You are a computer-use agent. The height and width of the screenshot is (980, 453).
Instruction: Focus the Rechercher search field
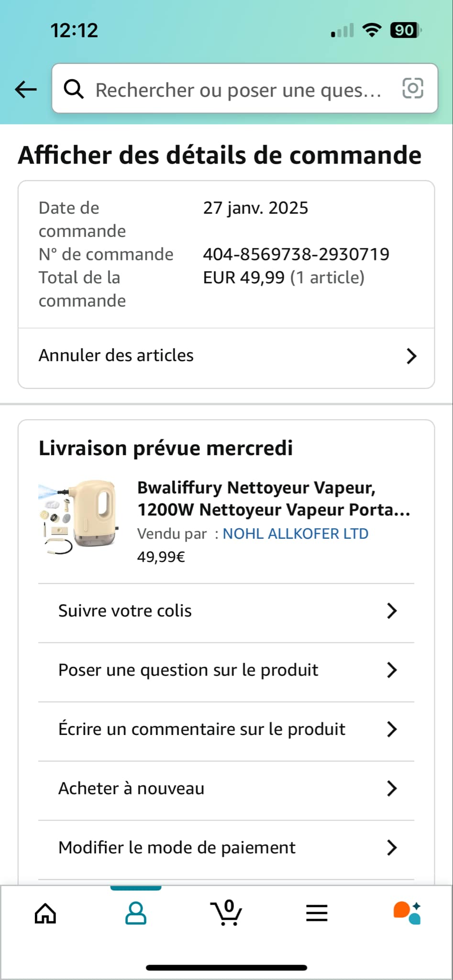click(238, 89)
